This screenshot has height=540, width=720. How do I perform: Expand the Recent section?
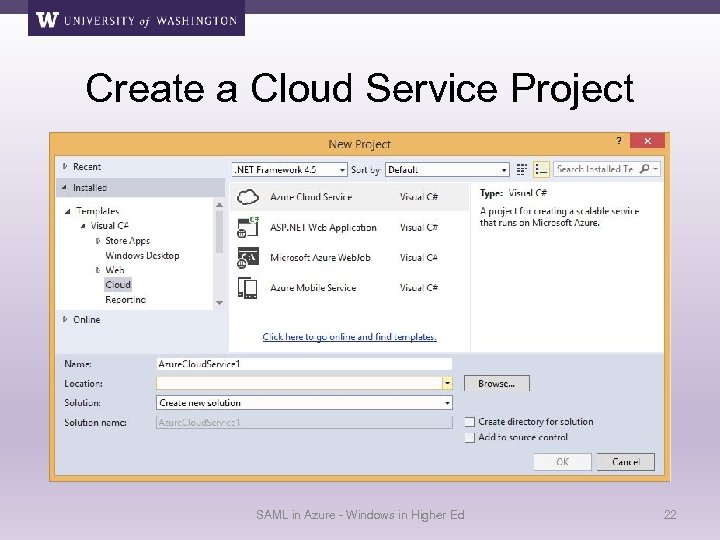point(65,166)
